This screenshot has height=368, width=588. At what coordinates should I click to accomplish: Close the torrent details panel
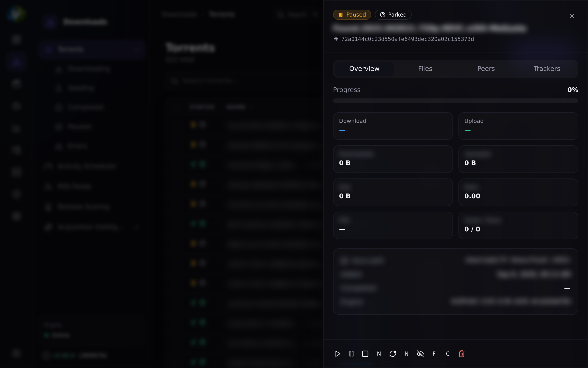[572, 16]
